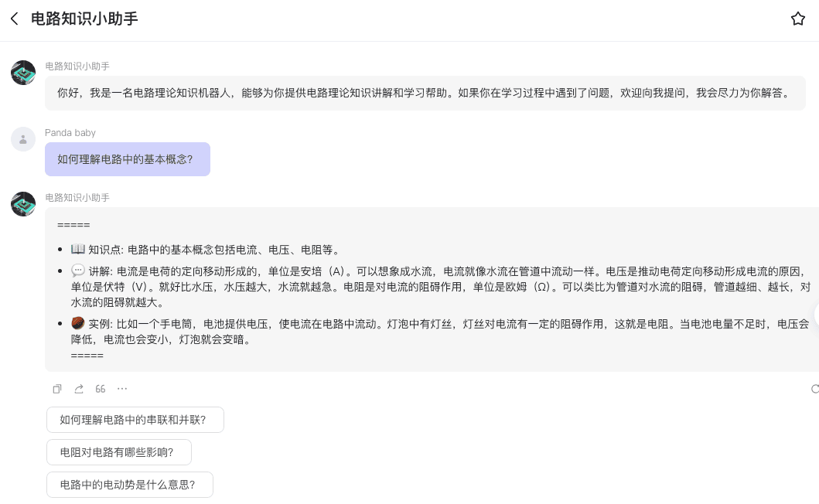Regenerate the response with the refresh icon
This screenshot has height=504, width=819.
pyautogui.click(x=814, y=389)
